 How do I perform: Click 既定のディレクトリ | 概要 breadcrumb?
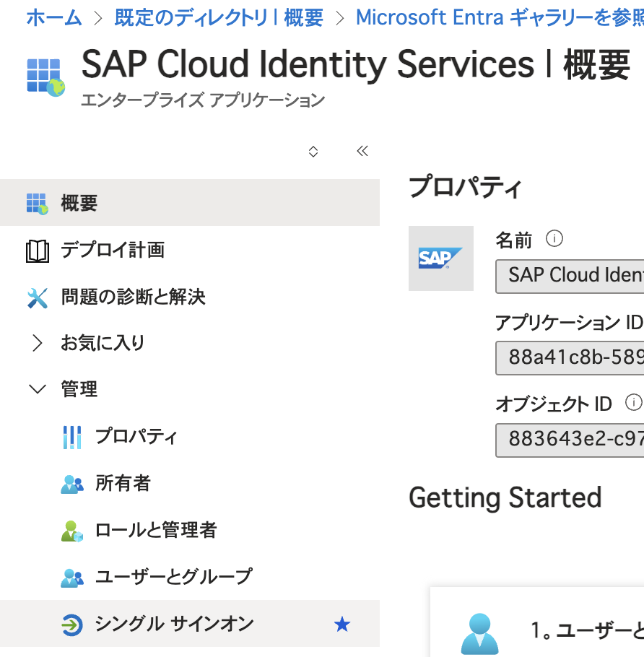click(218, 17)
